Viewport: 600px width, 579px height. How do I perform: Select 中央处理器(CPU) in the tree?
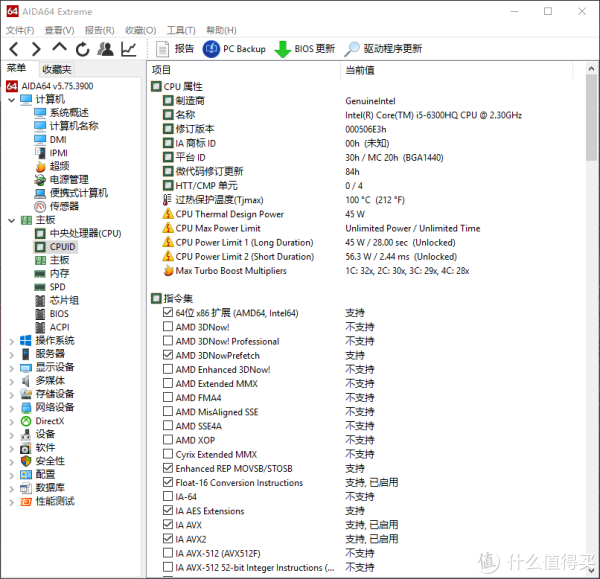pyautogui.click(x=85, y=233)
